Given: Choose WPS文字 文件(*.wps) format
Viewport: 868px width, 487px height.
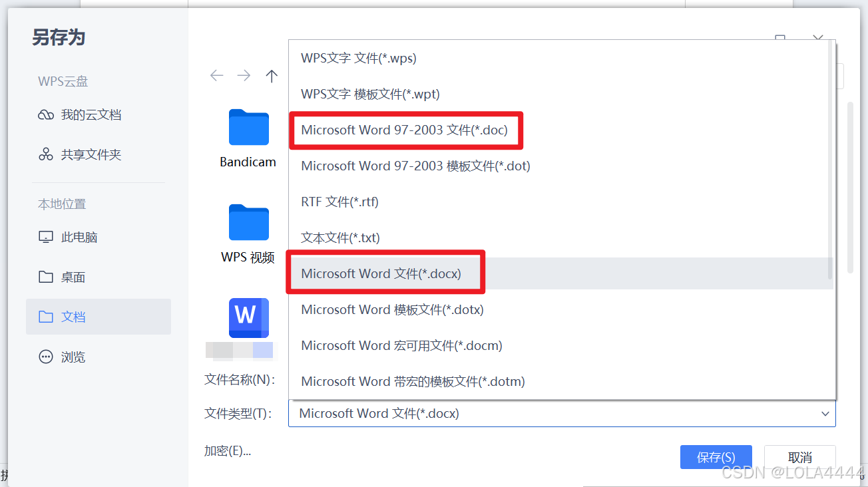Looking at the screenshot, I should (x=561, y=58).
